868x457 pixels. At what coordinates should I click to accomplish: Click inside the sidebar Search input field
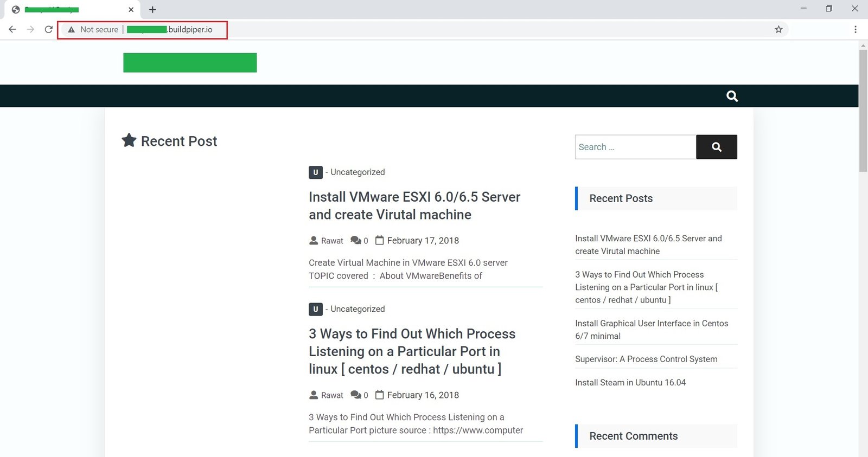635,147
